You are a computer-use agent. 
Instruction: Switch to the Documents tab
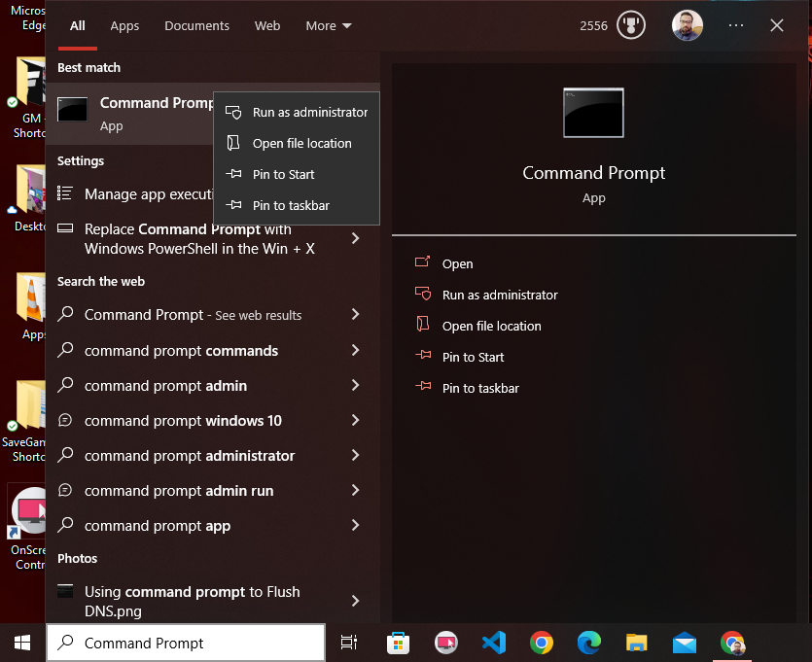pos(196,26)
